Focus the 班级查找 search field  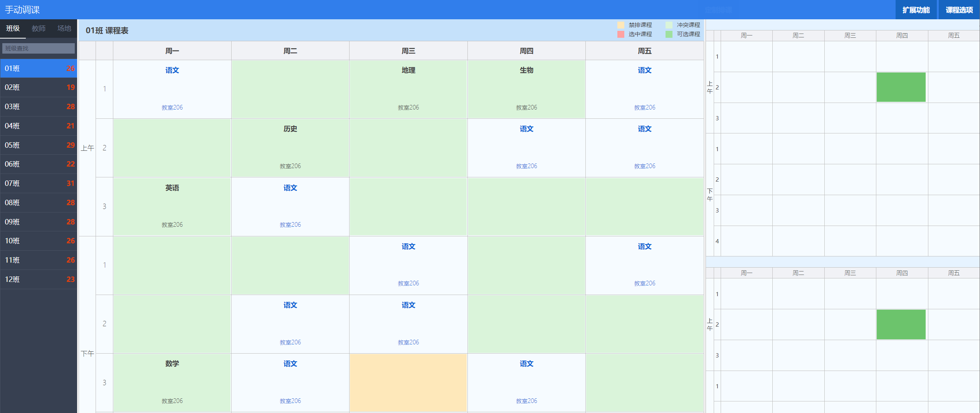[x=39, y=48]
